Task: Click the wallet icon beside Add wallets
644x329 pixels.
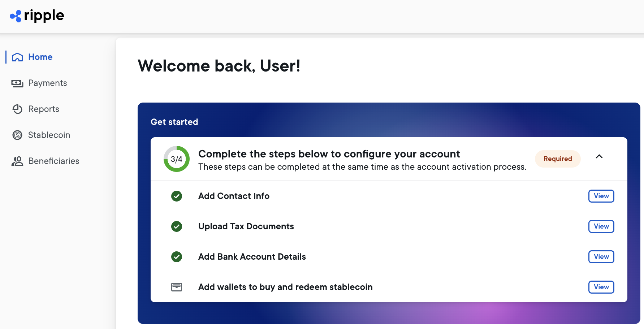Action: tap(176, 287)
